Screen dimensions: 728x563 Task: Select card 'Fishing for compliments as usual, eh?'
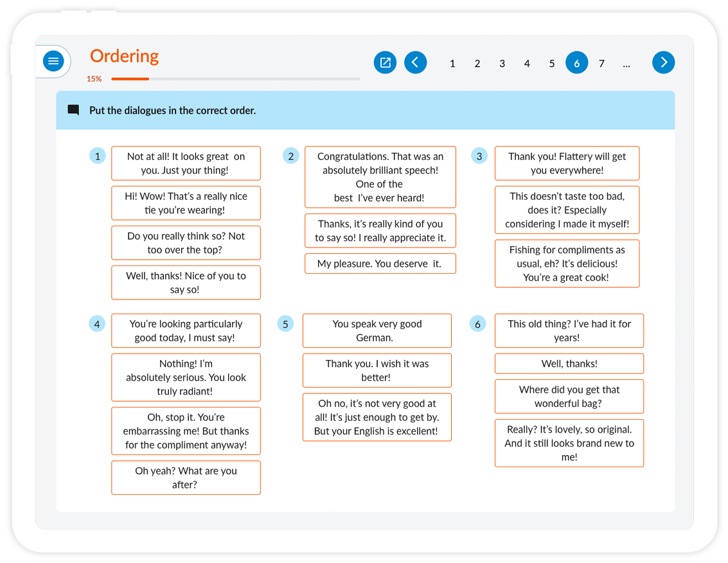(567, 264)
